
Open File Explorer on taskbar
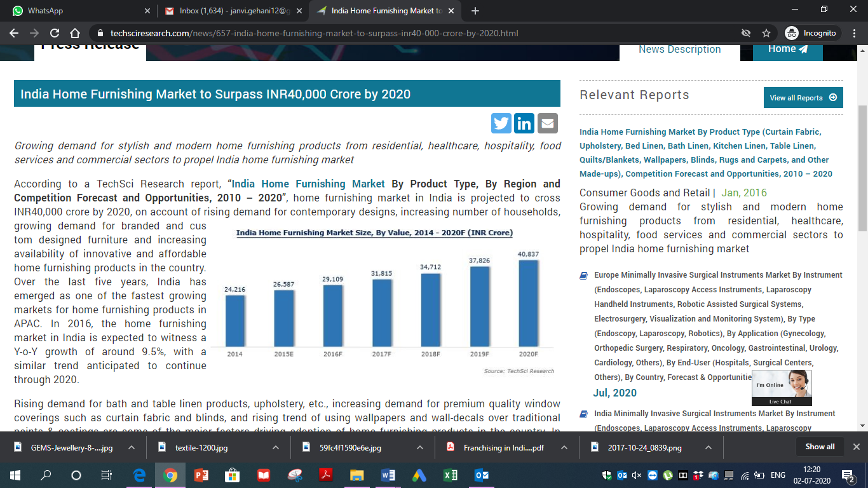click(x=356, y=475)
